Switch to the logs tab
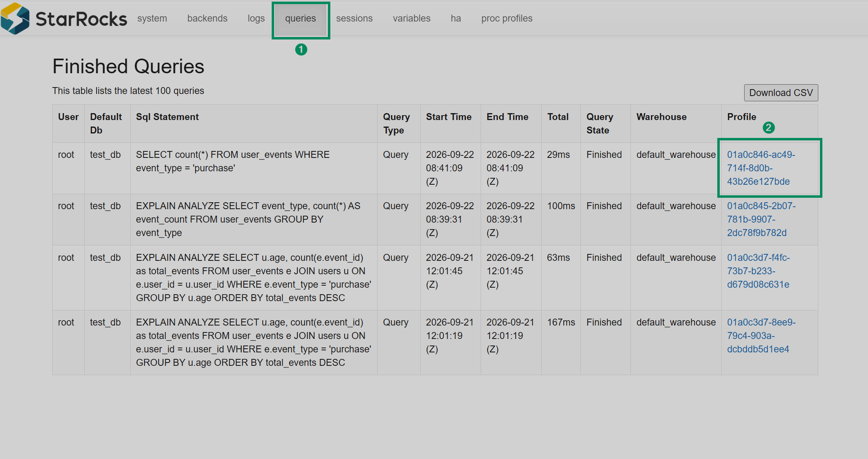The width and height of the screenshot is (868, 459). click(256, 18)
